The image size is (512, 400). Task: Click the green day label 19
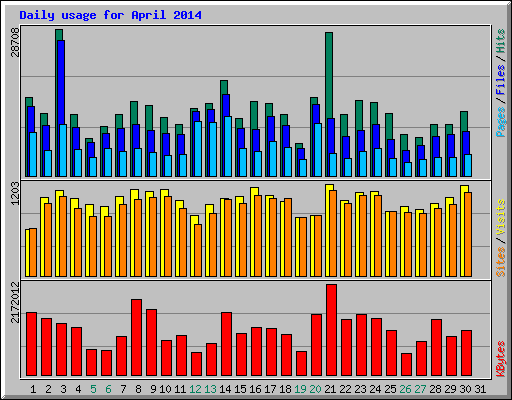pos(300,389)
